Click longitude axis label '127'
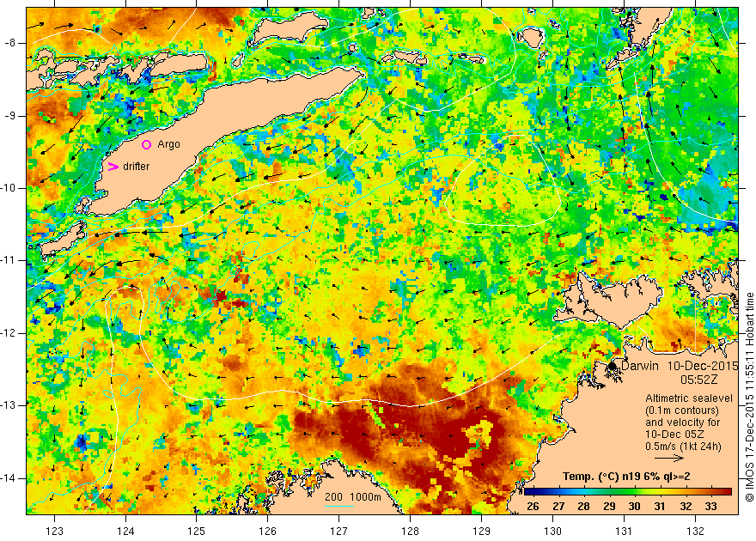The height and width of the screenshot is (541, 756). (339, 531)
